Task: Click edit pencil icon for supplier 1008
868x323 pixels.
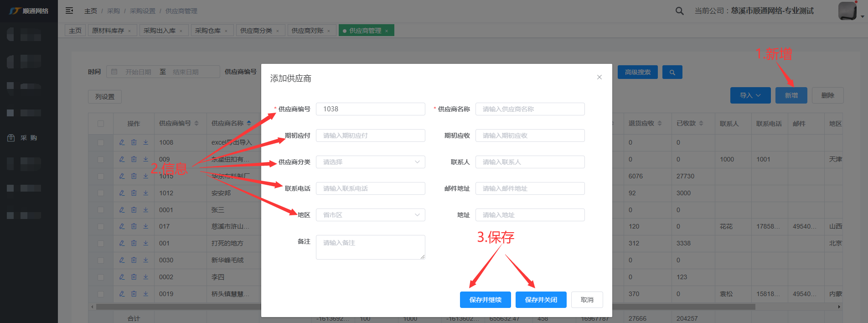Action: (x=122, y=142)
